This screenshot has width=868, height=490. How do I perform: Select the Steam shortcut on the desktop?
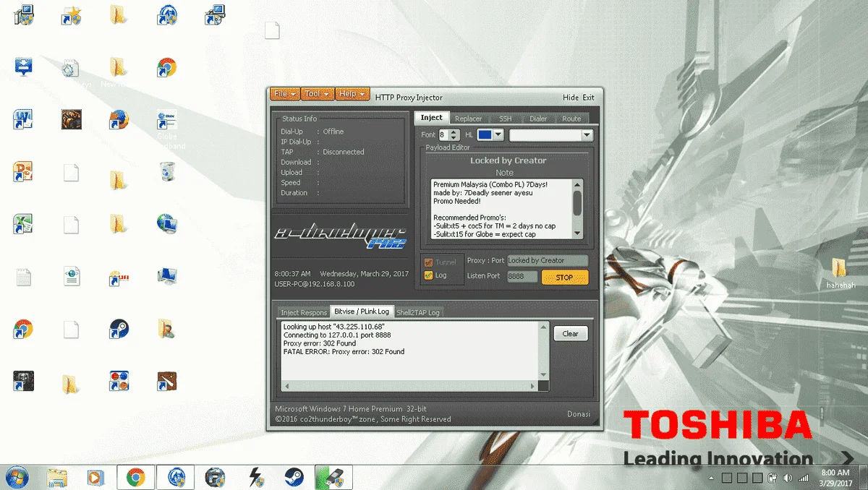(x=119, y=329)
